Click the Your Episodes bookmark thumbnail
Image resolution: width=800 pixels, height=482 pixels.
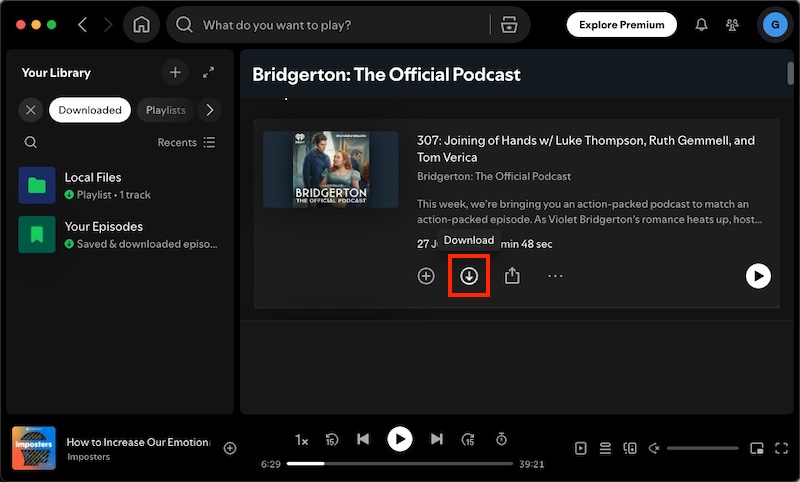click(37, 235)
